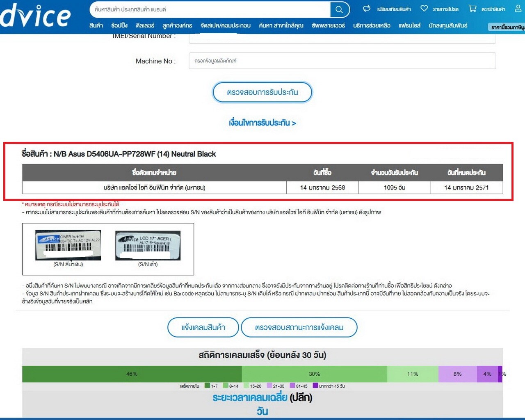Open the shopping cart icon
This screenshot has width=525, height=420.
pyautogui.click(x=472, y=8)
